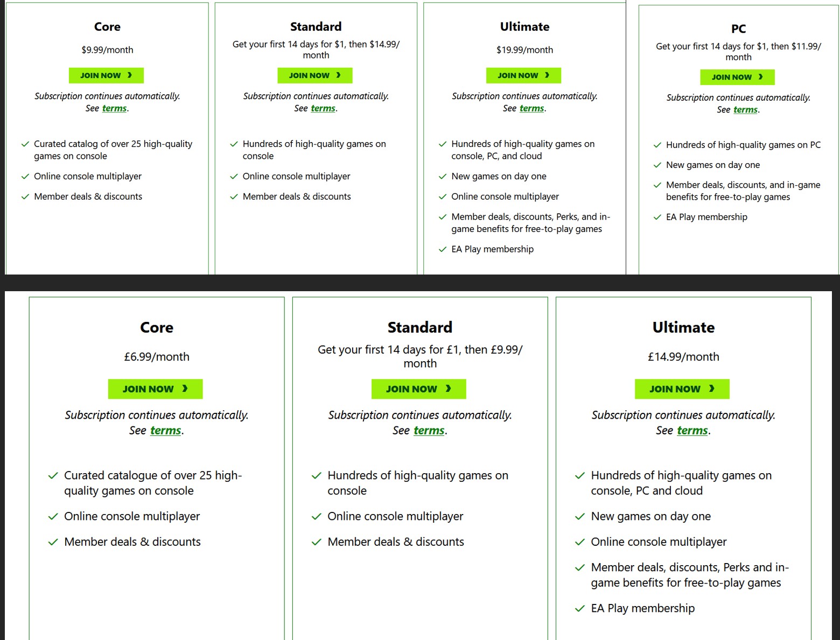Viewport: 840px width, 640px height.
Task: Click checkmark next to "Curated catalog of over 25"
Action: click(25, 144)
